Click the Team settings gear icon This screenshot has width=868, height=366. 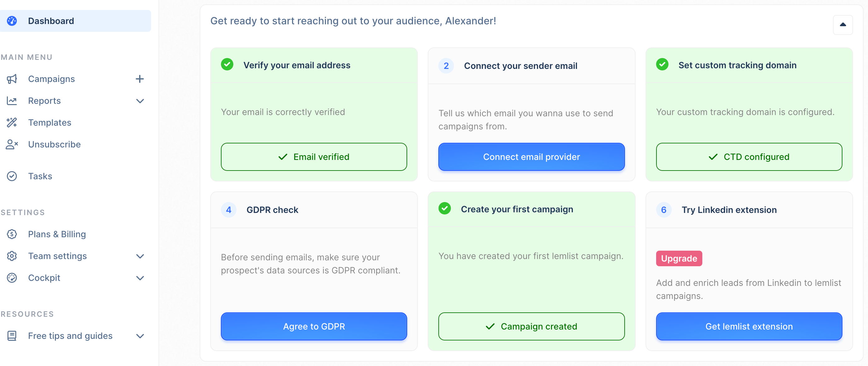point(12,256)
